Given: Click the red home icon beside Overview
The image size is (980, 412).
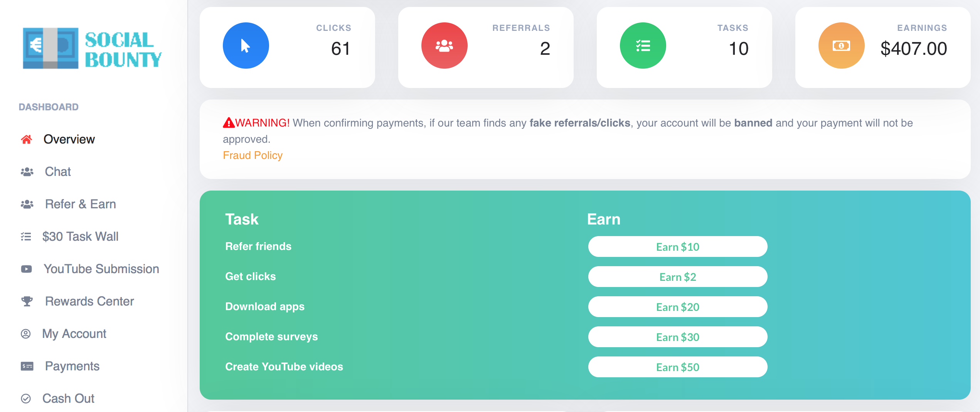Looking at the screenshot, I should [26, 139].
